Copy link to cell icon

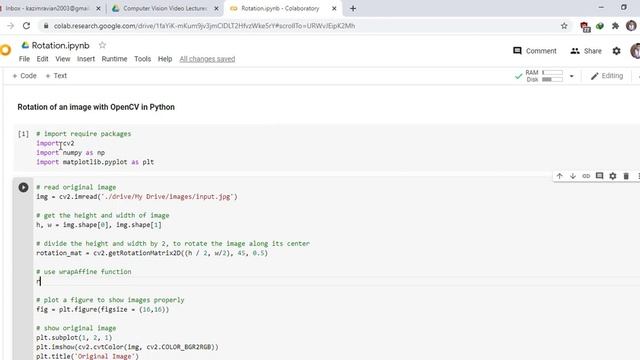point(586,176)
